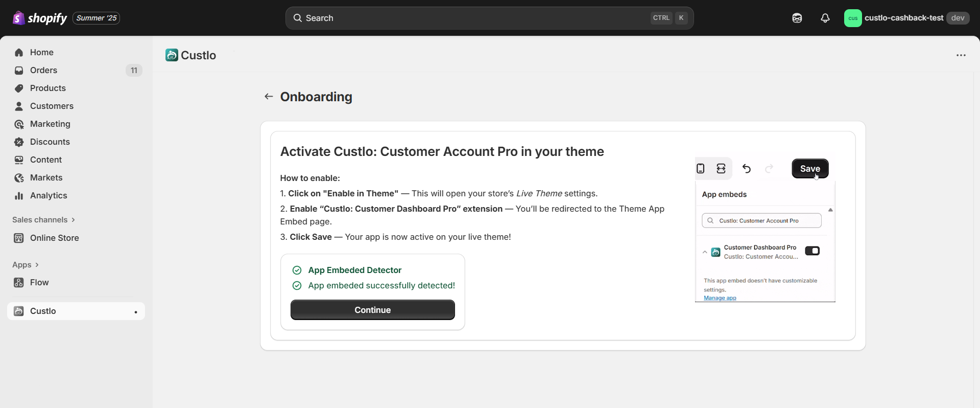Click the Products tag icon
The width and height of the screenshot is (980, 408).
coord(19,88)
